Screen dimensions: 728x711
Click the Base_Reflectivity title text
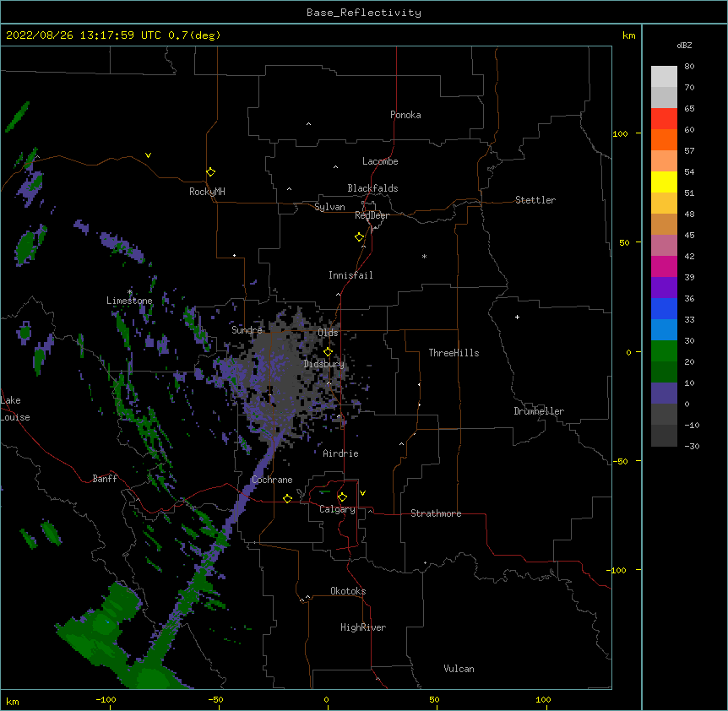click(x=364, y=13)
